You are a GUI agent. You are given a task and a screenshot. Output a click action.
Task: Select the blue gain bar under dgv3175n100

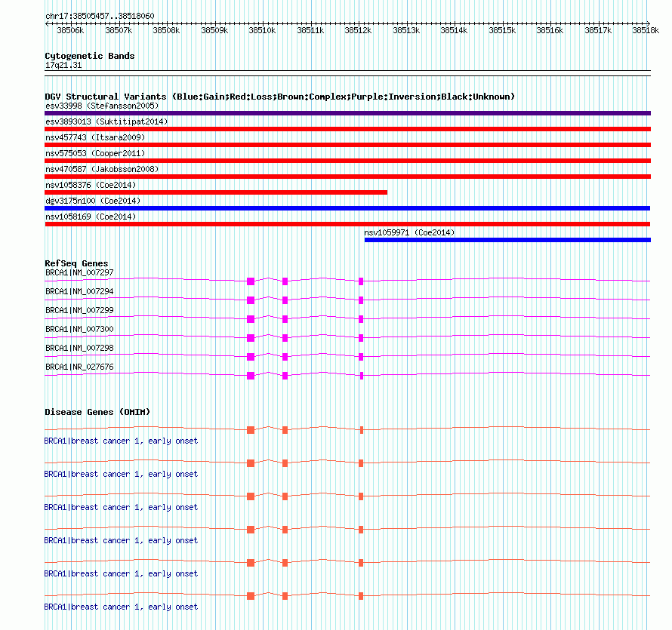[x=347, y=208]
